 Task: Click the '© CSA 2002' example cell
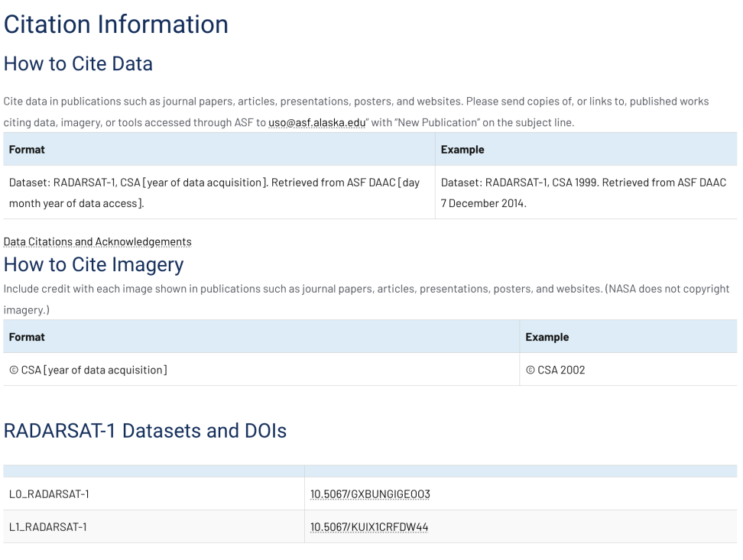[x=628, y=370]
